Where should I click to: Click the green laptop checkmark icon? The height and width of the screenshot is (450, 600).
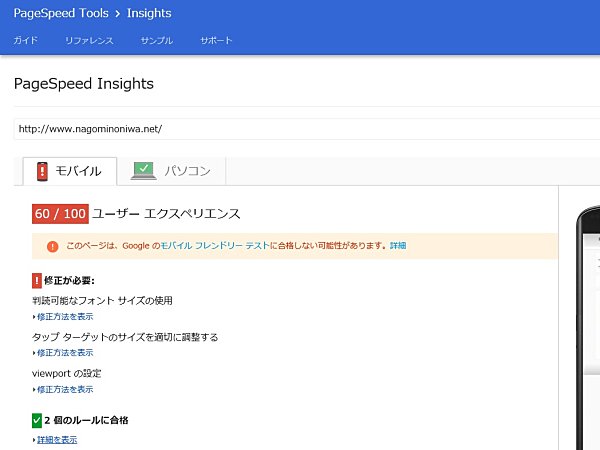tap(143, 171)
